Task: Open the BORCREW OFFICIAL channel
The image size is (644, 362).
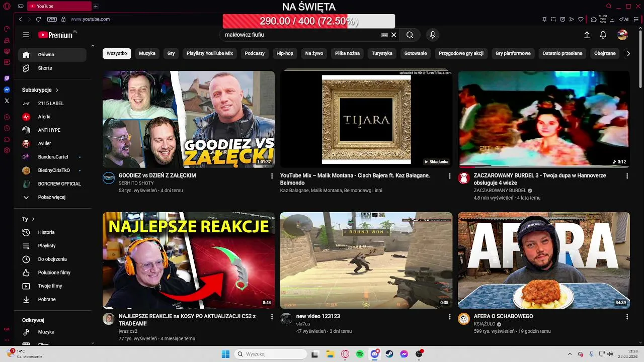Action: [x=52, y=184]
